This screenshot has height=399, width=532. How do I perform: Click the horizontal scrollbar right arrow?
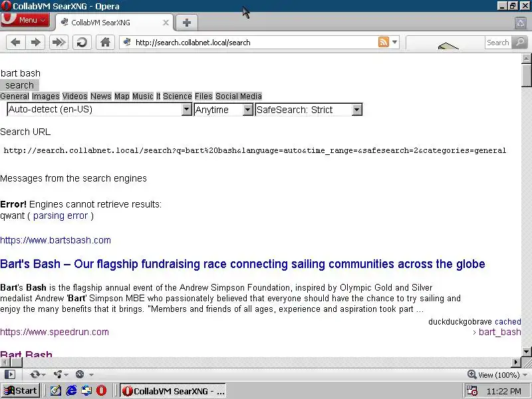tap(516, 362)
